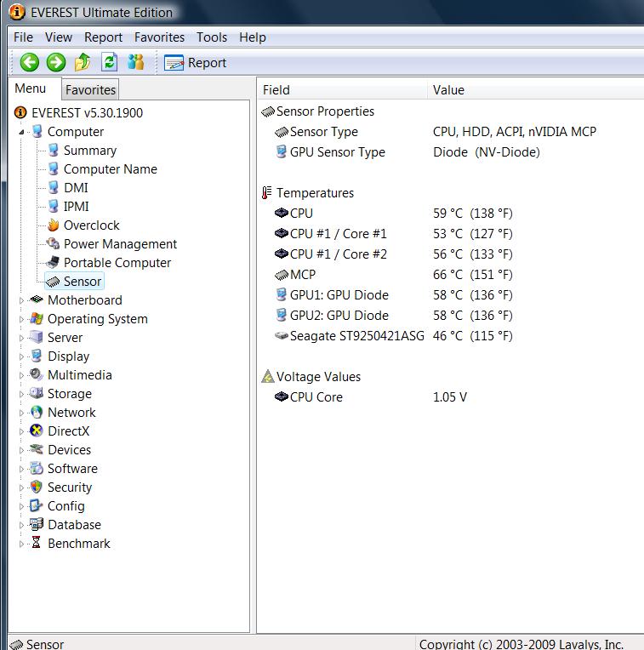Select the CPU #1 / Core #2 row
Screen dimensions: 644x650
tap(393, 254)
